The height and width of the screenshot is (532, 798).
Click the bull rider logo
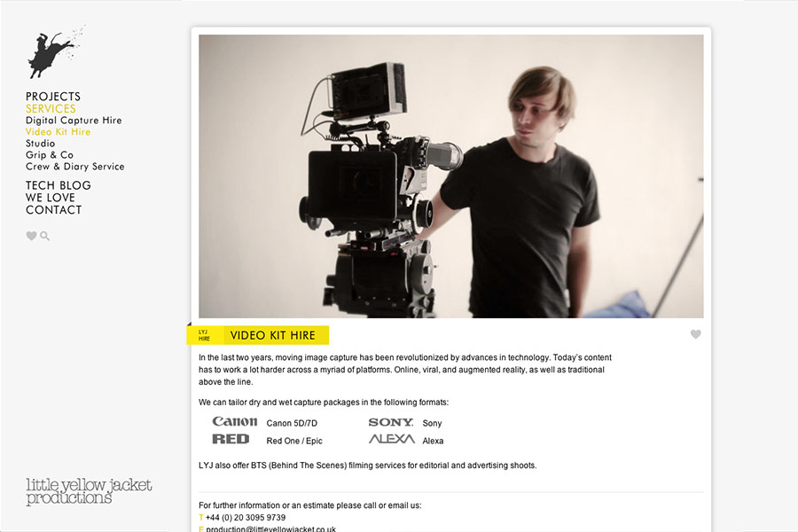coord(55,53)
